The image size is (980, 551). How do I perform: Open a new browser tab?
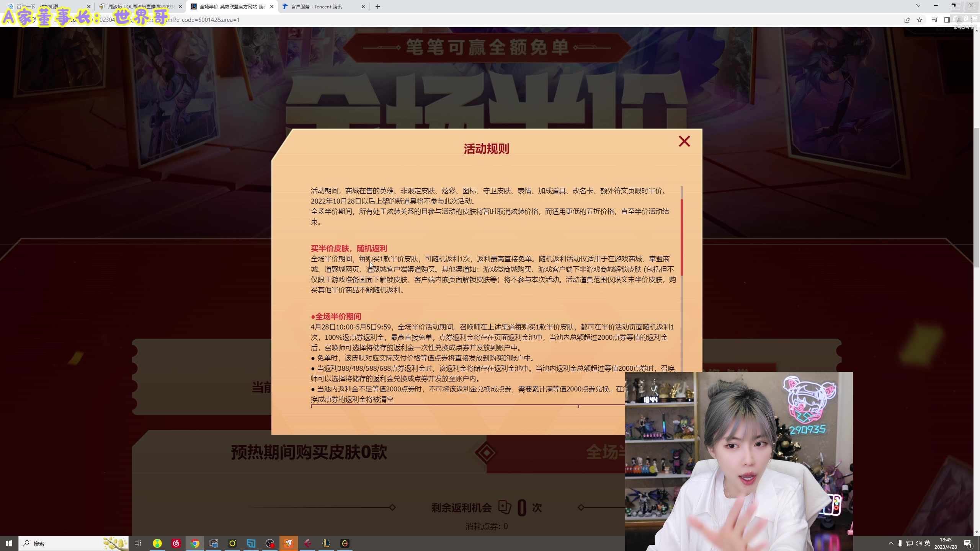pyautogui.click(x=378, y=7)
